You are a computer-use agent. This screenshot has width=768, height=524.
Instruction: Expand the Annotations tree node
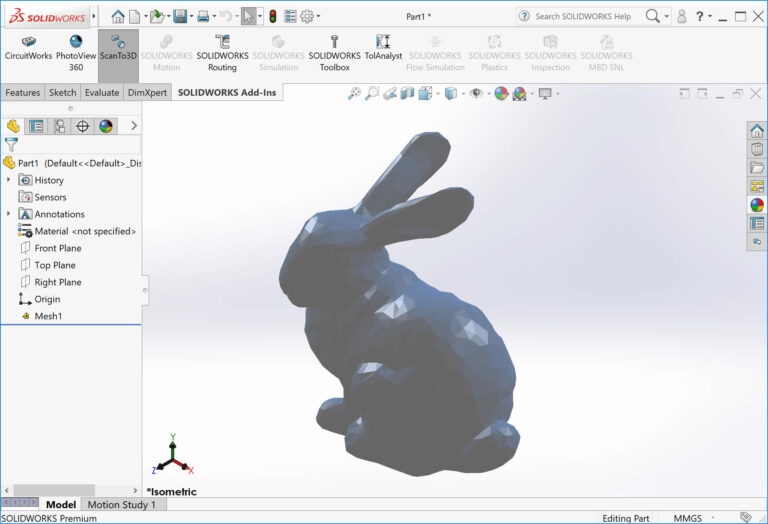(9, 214)
